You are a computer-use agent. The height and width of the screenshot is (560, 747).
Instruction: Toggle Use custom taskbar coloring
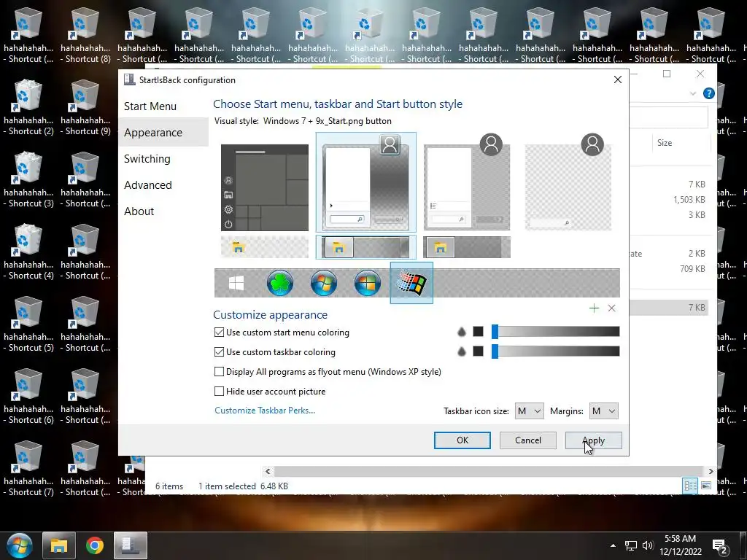pyautogui.click(x=275, y=352)
